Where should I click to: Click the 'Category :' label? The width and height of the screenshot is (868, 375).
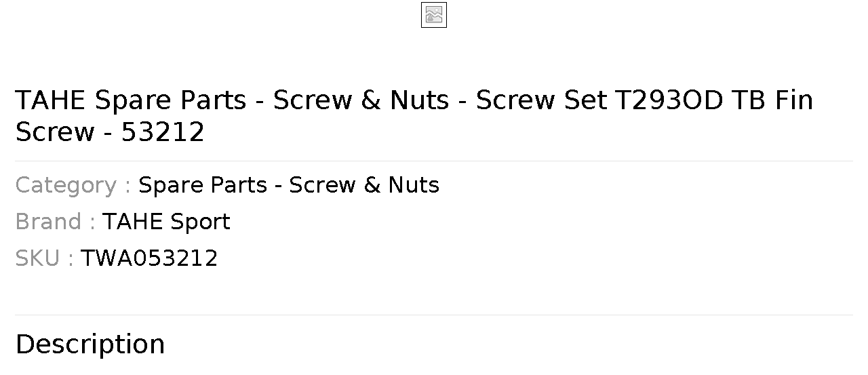[73, 185]
